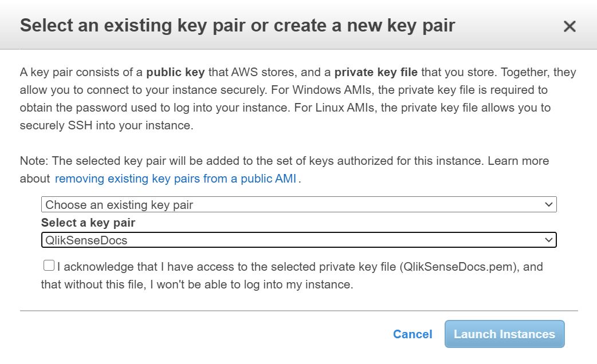Click Cancel to abort the launch
597x364 pixels.
412,334
